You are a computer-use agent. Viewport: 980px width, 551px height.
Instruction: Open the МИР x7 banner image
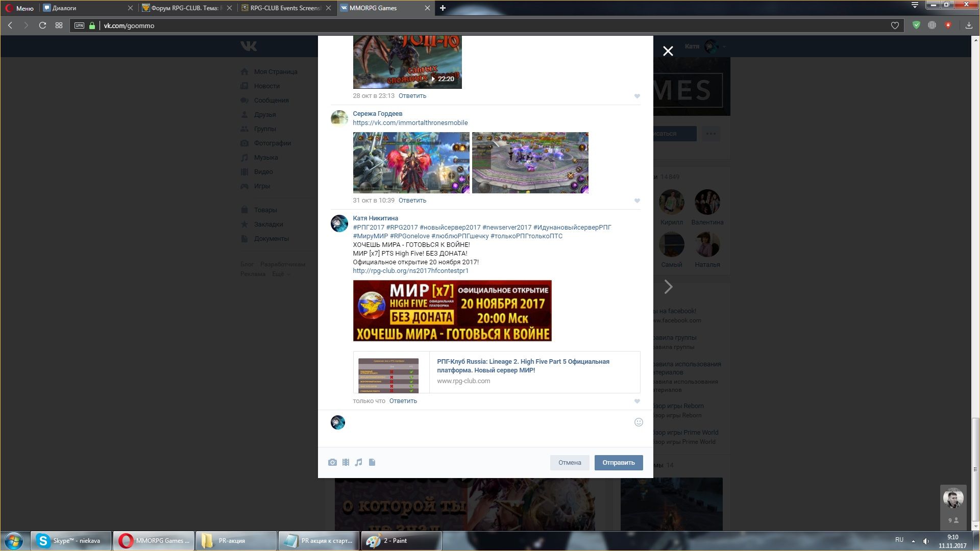click(452, 311)
